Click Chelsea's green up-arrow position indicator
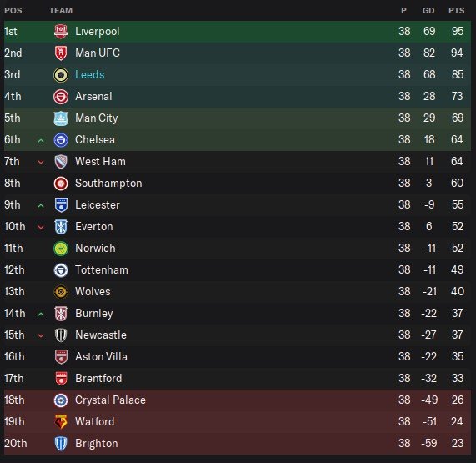This screenshot has width=476, height=463. (41, 140)
